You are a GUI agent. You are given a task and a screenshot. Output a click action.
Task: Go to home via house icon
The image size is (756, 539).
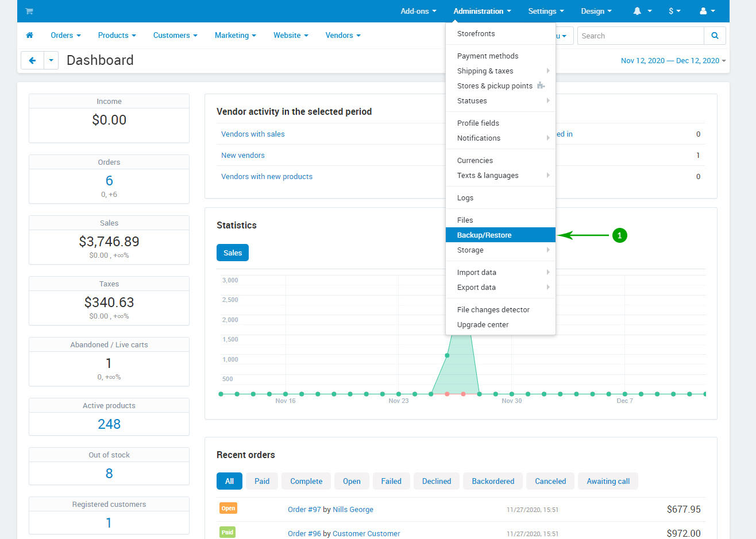tap(30, 35)
